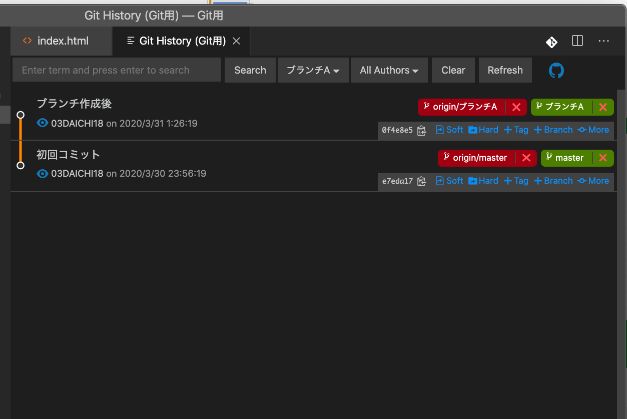Click the Clear button
The width and height of the screenshot is (627, 419).
(x=453, y=70)
